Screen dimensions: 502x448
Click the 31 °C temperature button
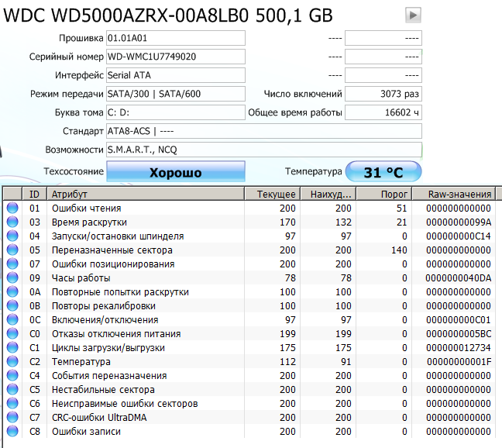click(x=383, y=172)
